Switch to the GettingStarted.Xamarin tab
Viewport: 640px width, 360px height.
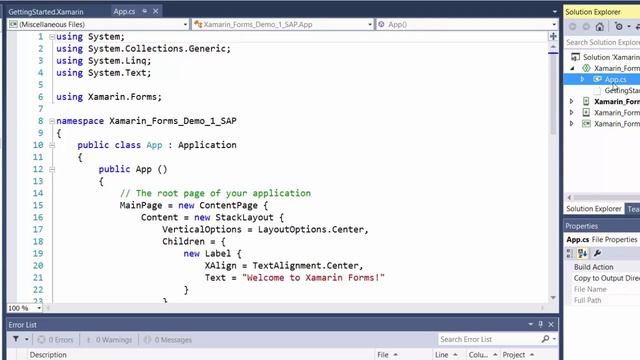(46, 12)
